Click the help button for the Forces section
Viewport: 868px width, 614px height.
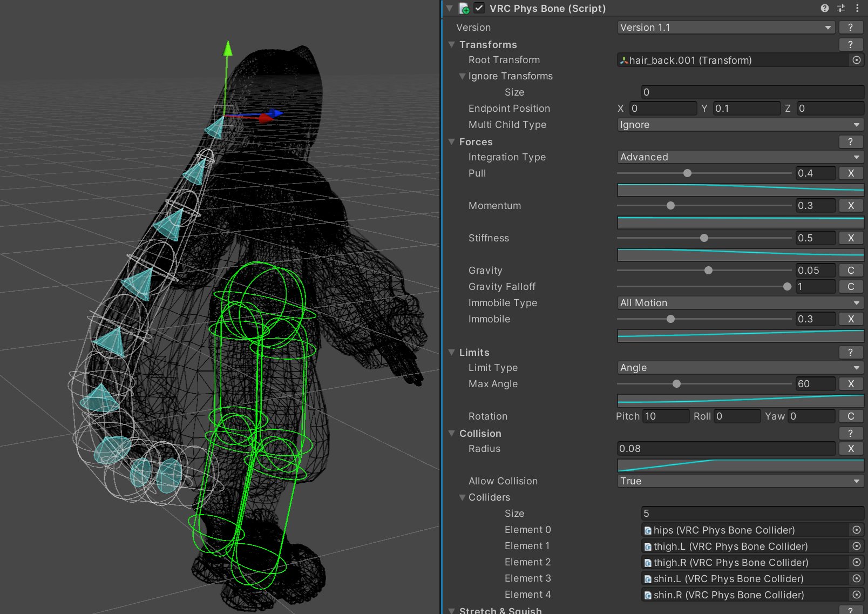(x=851, y=141)
